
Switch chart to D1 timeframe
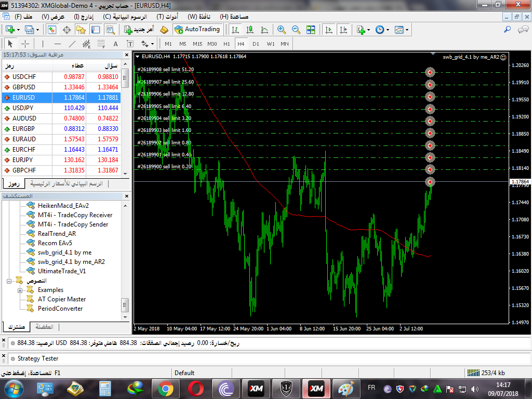pos(256,44)
